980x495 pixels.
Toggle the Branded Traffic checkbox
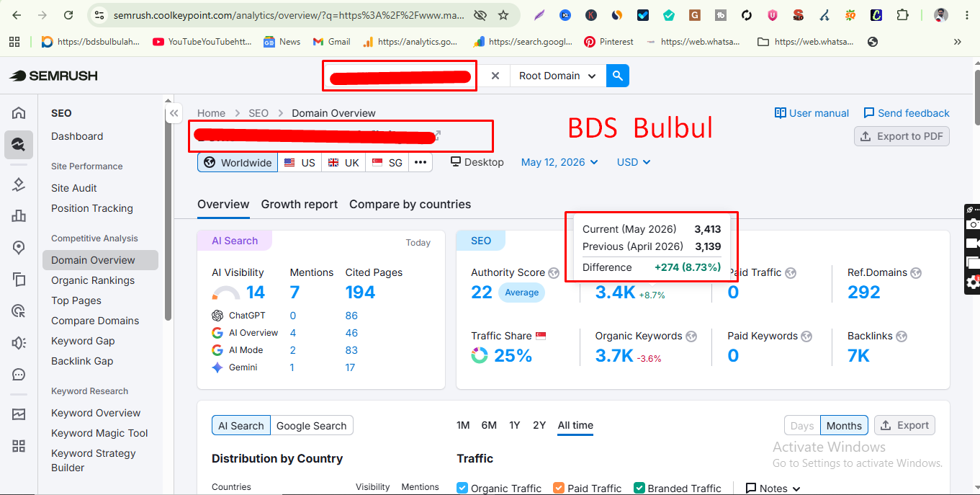coord(639,488)
